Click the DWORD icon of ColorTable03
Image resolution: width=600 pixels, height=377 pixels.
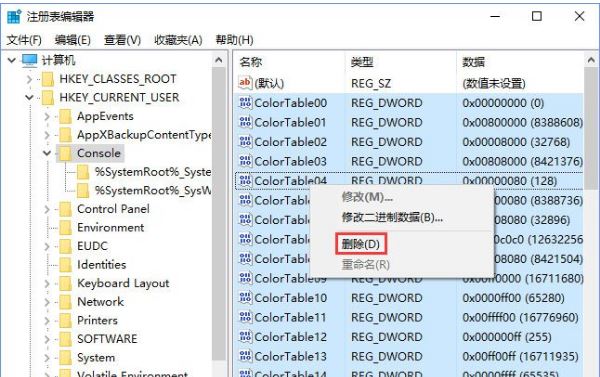pyautogui.click(x=245, y=161)
